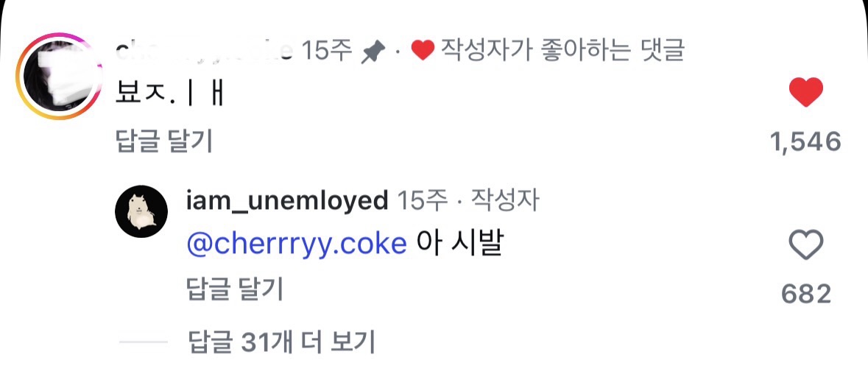Select the pinned comment text 뵤ㅈ.ㅣㅐ

click(170, 95)
